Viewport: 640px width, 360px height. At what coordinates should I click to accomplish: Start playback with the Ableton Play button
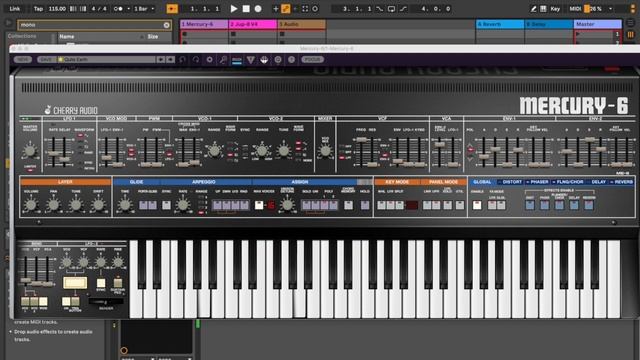(x=234, y=9)
